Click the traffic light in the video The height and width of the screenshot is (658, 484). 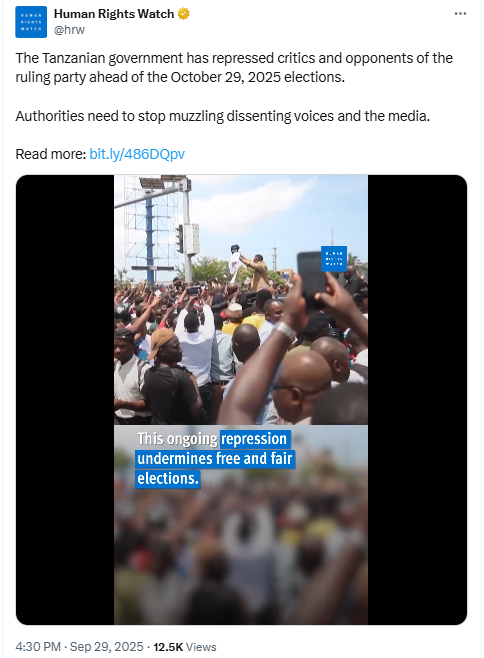coord(180,238)
